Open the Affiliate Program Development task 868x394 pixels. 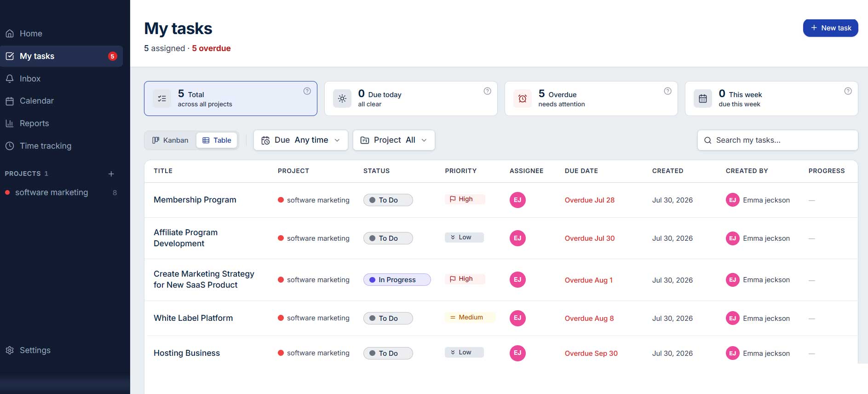[185, 238]
